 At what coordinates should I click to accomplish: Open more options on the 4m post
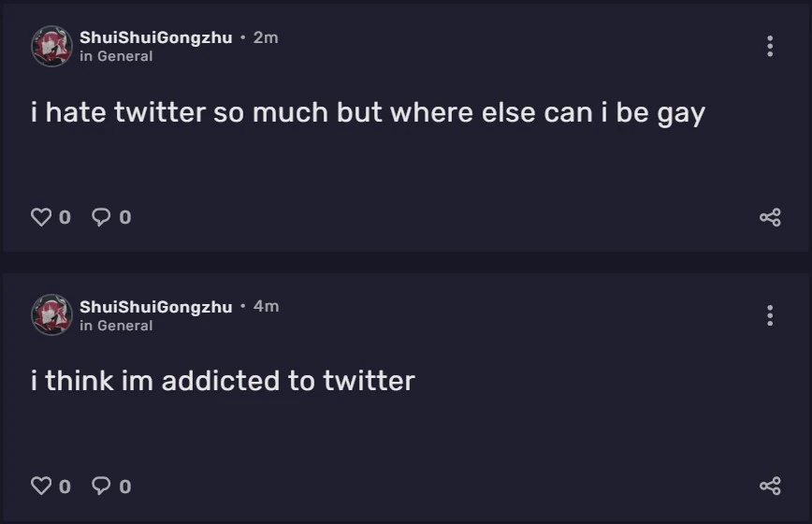tap(770, 315)
